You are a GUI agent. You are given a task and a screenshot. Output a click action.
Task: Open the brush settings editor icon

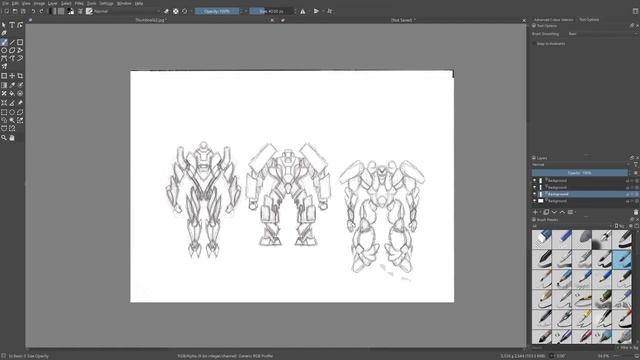tap(80, 11)
